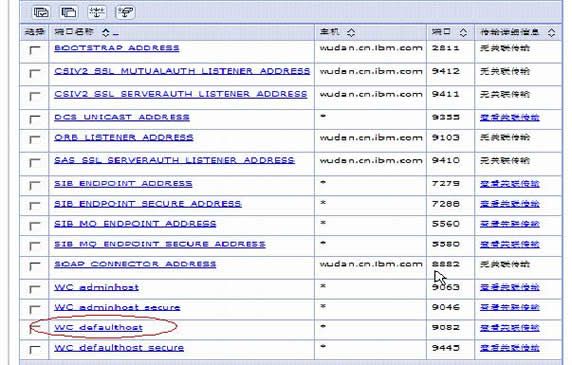Viewport: 572px width, 365px height.
Task: Tick the SIB_ENDPOINT_SECURE_ADDRESS checkbox
Action: (x=35, y=205)
